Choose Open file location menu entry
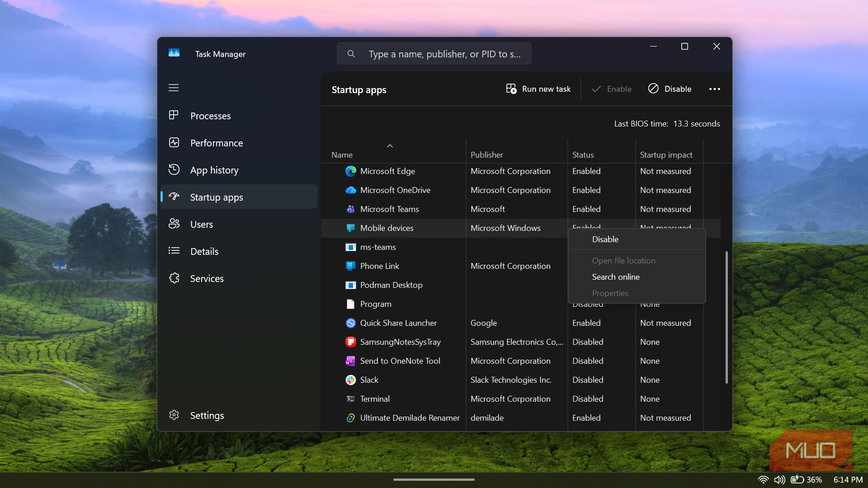 coord(637,261)
